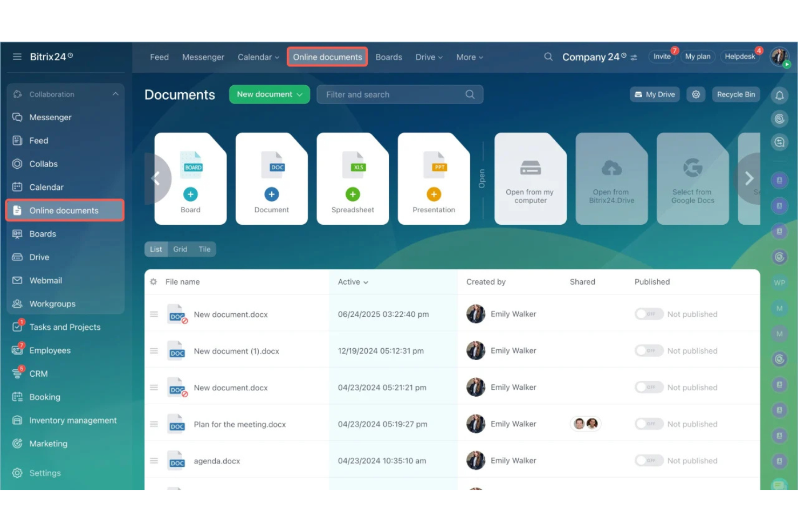
Task: Open from my computer card
Action: (531, 178)
